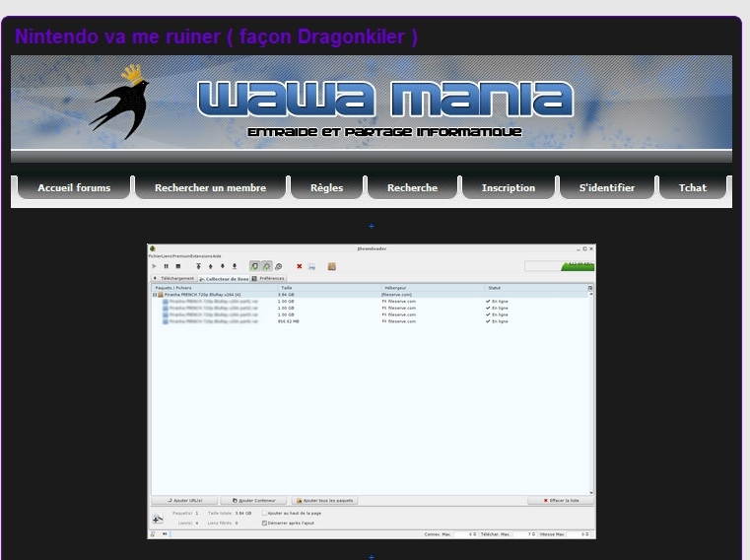The width and height of the screenshot is (750, 560).
Task: Click the Nintendo va me ruiner title link
Action: pos(216,36)
